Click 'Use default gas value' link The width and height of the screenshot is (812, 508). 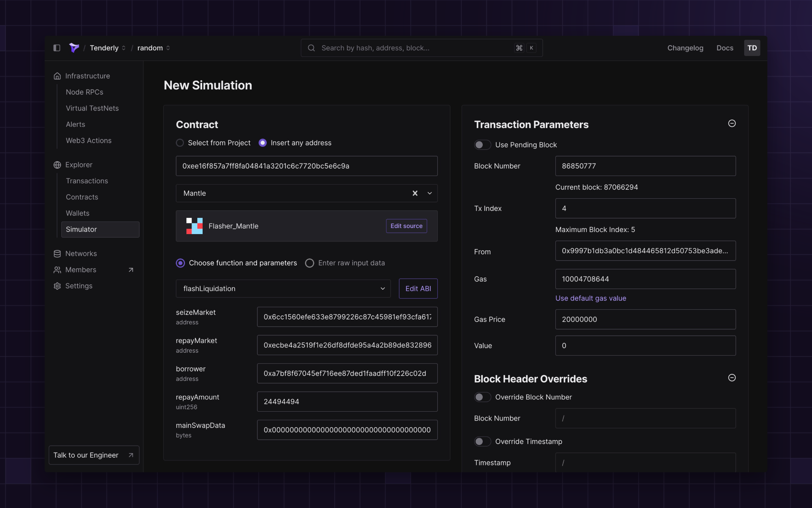[590, 298]
